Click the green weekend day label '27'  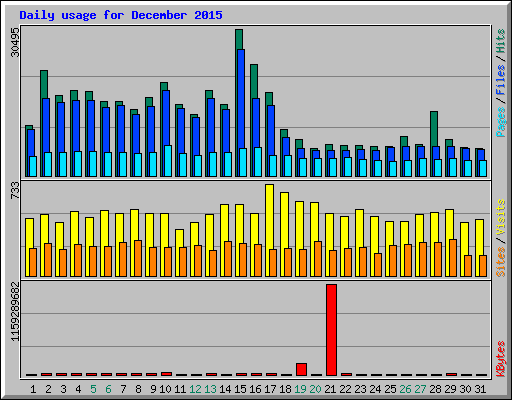pyautogui.click(x=420, y=389)
